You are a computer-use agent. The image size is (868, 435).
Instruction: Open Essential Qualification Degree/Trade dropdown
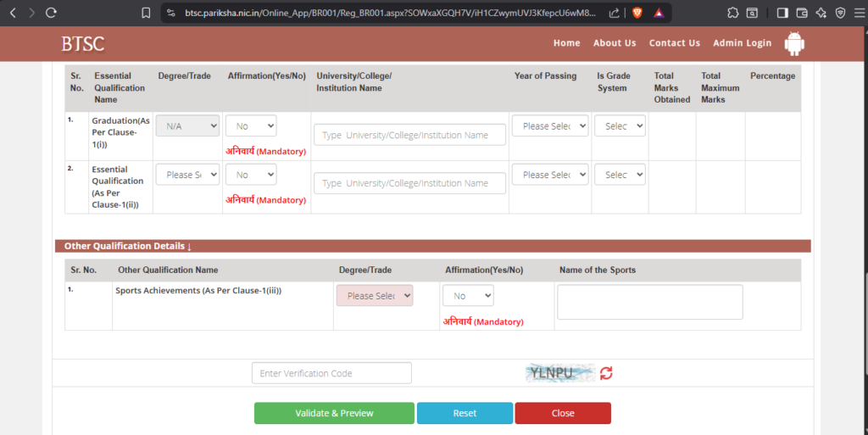[x=187, y=175]
